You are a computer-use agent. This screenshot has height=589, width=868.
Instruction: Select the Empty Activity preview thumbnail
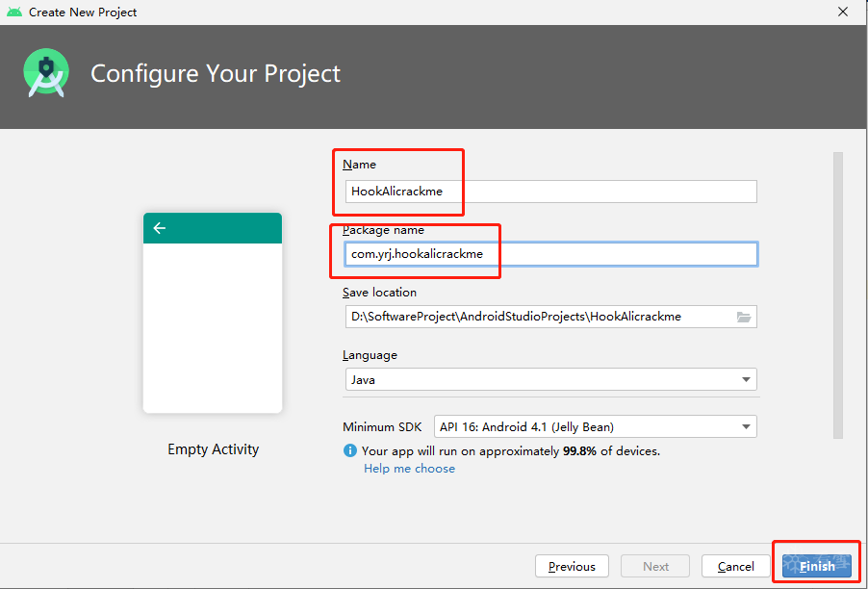click(x=213, y=313)
